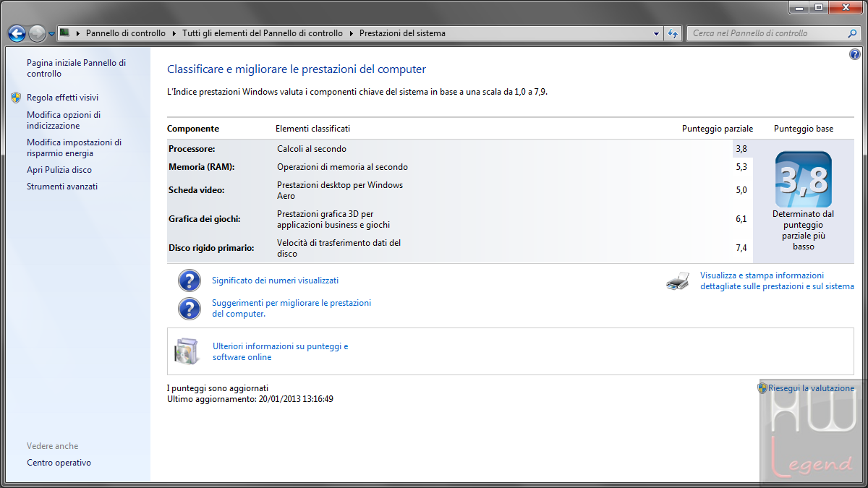The image size is (868, 488).
Task: Expand arrow after 'Tutti gli elementi' breadcrumb
Action: click(x=351, y=33)
